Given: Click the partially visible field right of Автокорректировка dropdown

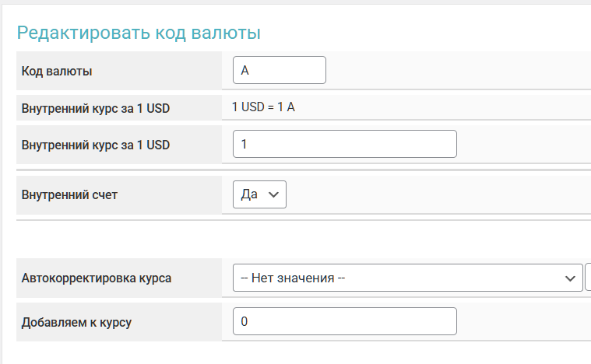Looking at the screenshot, I should tap(588, 278).
